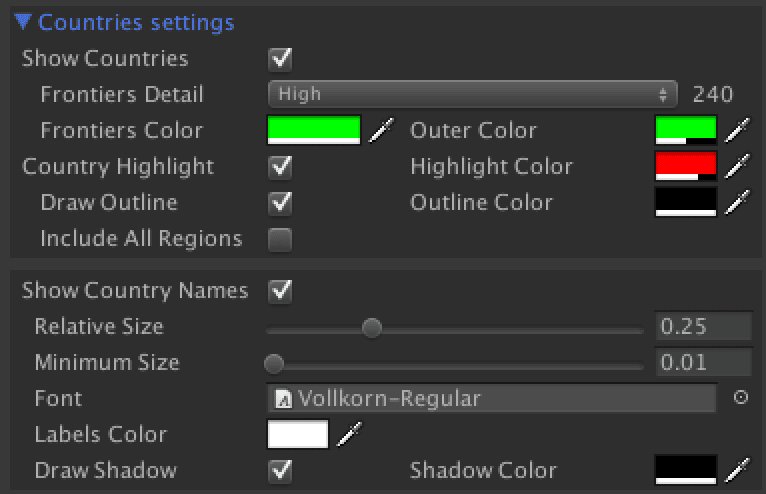This screenshot has height=494, width=766.
Task: Pick Outer Color with eyedropper
Action: click(737, 130)
